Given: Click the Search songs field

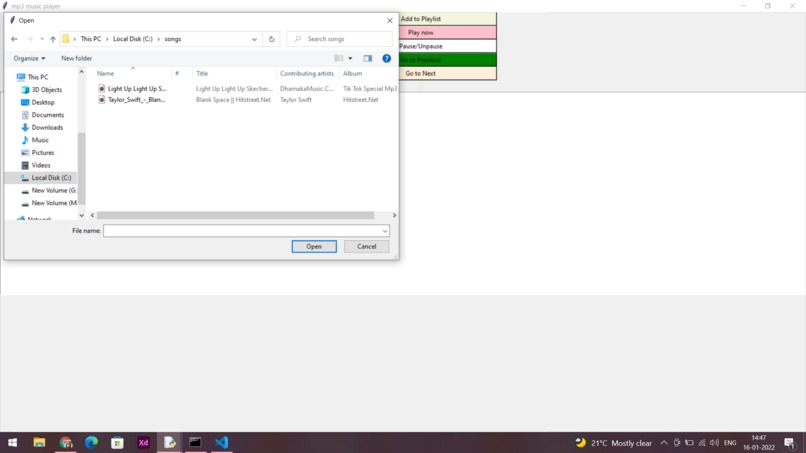Looking at the screenshot, I should point(339,39).
